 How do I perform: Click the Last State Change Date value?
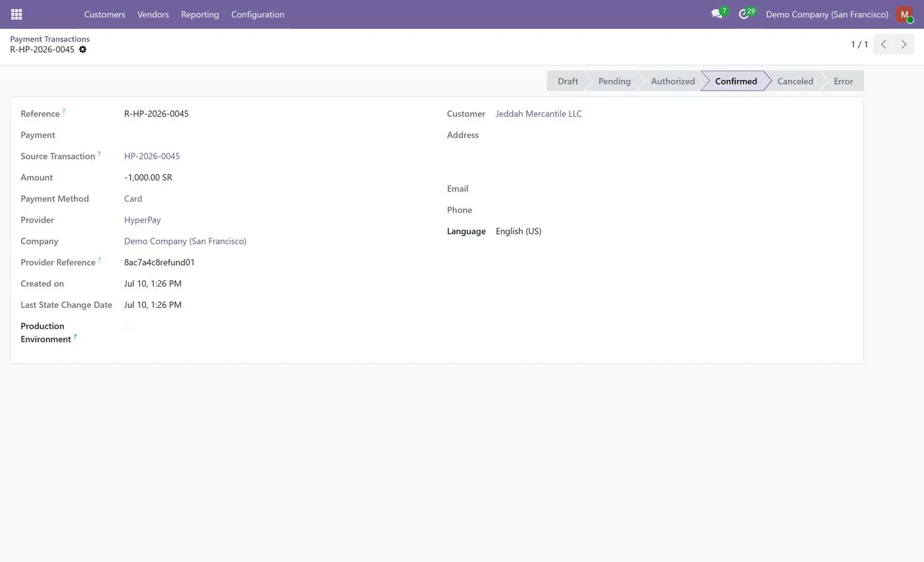[152, 305]
